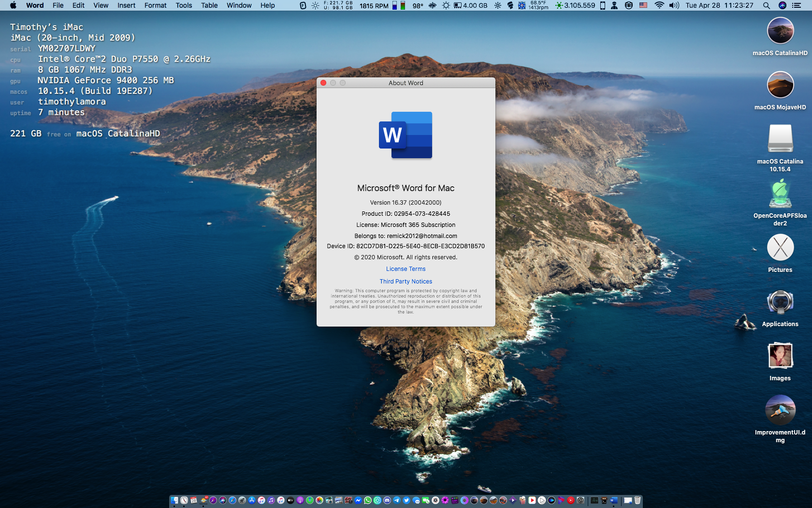Image resolution: width=812 pixels, height=508 pixels.
Task: Select the macOS CatalinaHD desktop drive
Action: [x=780, y=31]
